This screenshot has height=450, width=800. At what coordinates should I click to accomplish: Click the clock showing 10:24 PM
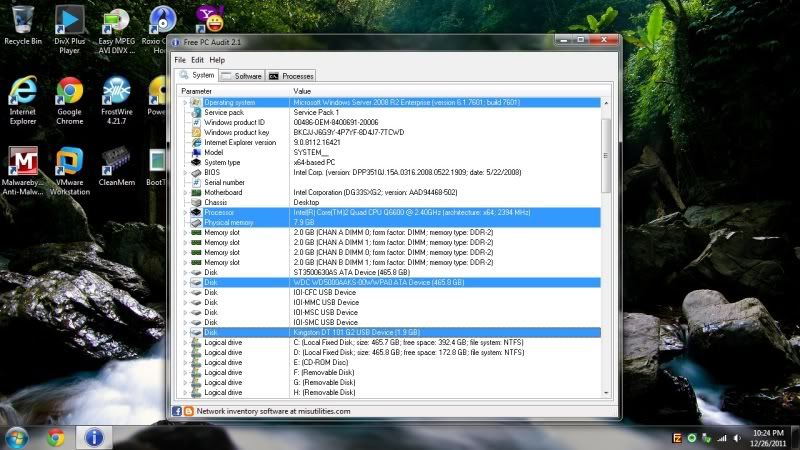[x=768, y=433]
